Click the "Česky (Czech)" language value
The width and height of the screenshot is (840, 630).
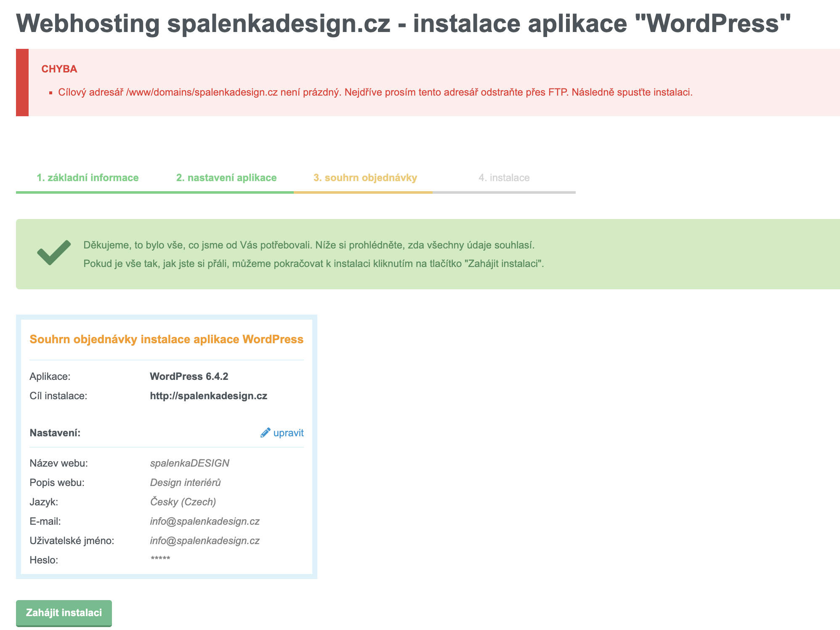[183, 502]
